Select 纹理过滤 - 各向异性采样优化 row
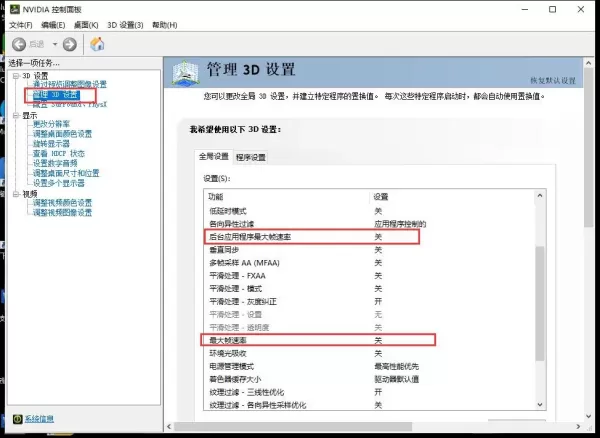The height and width of the screenshot is (438, 600). click(x=369, y=405)
